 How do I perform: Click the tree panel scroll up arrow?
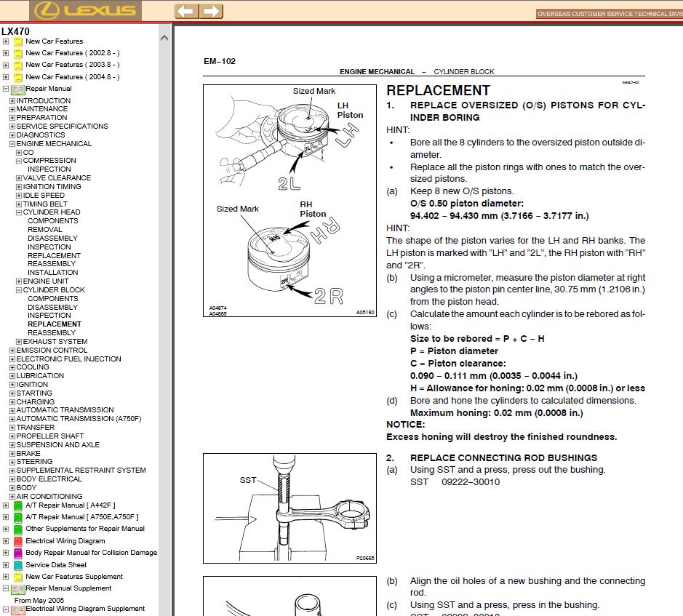tap(164, 38)
